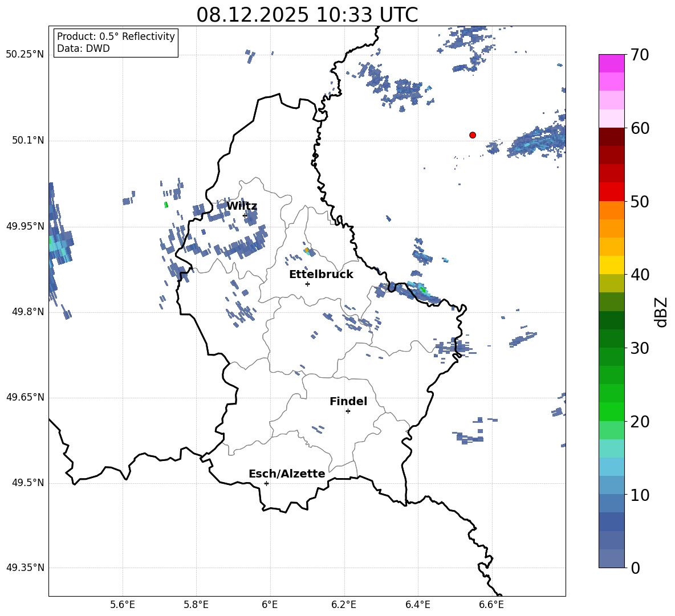Click the 0 tick on colorbar
Viewport: 675px width, 616px height.
click(636, 568)
